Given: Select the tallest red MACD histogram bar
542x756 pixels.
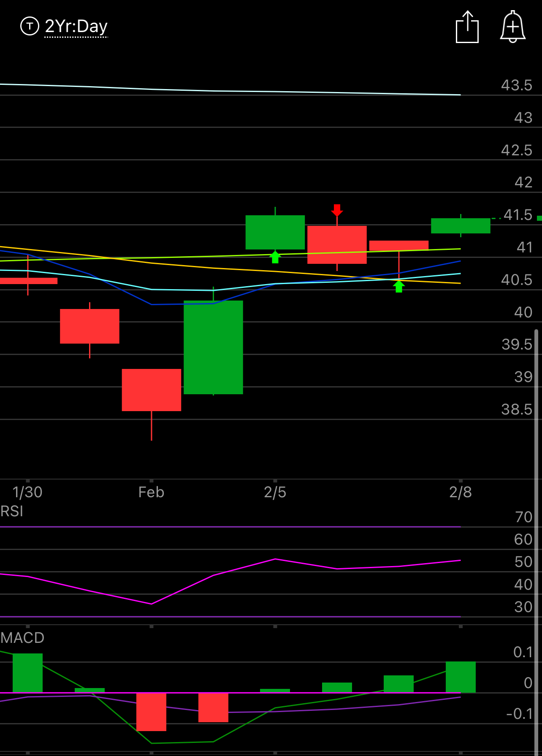Looking at the screenshot, I should coord(151,712).
